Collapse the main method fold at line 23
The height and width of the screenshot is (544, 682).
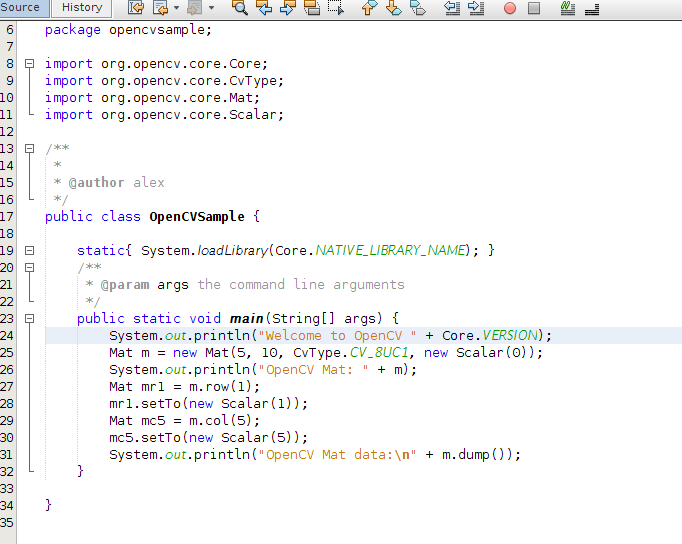pyautogui.click(x=30, y=319)
